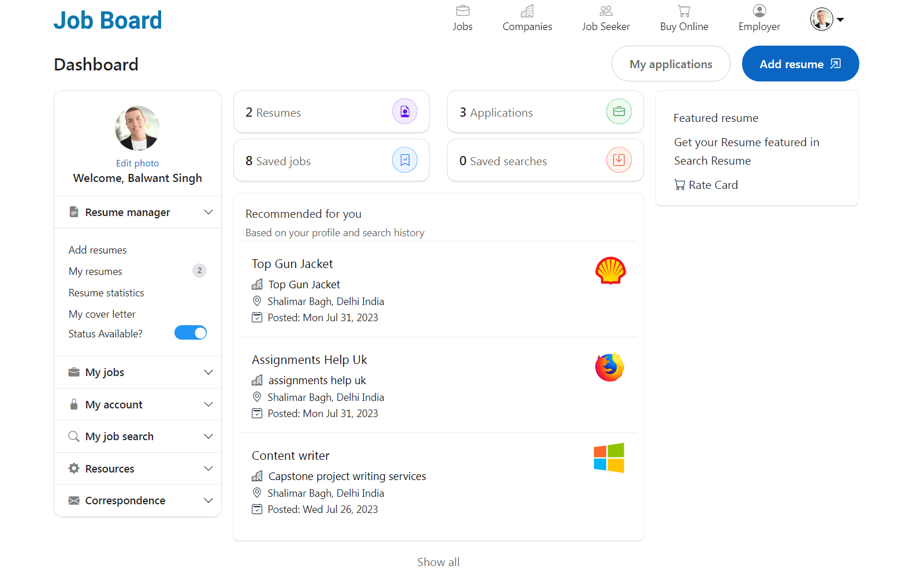The width and height of the screenshot is (924, 584).
Task: Collapse the Resume manager section
Action: click(208, 212)
